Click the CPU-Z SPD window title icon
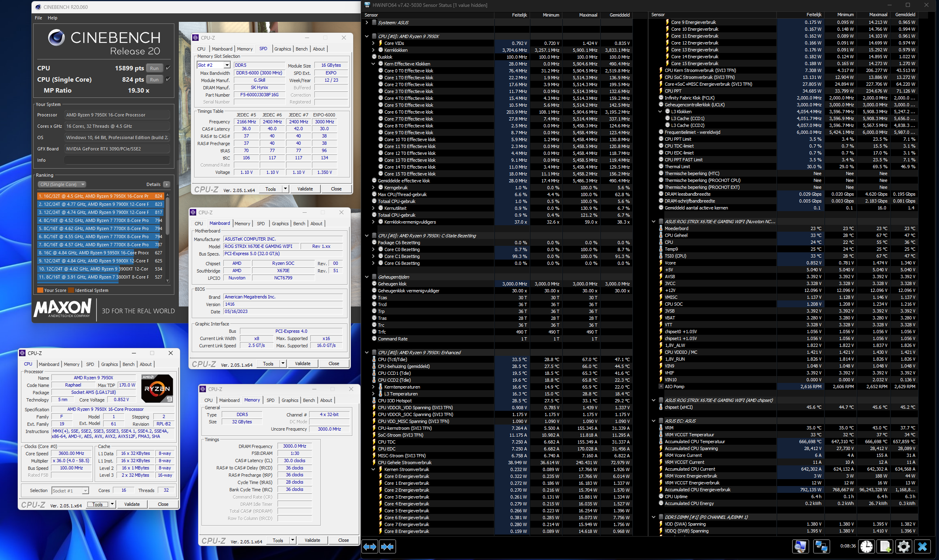 click(196, 38)
